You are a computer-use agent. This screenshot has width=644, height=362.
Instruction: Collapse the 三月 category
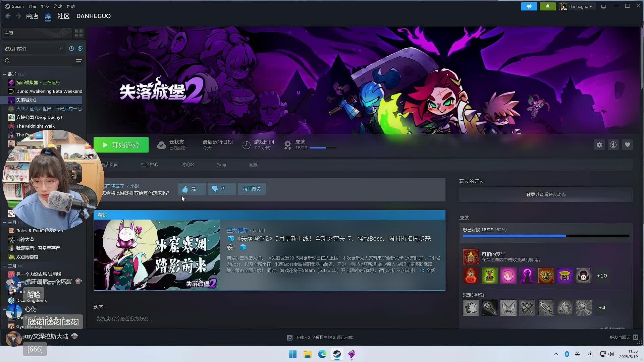coord(5,222)
